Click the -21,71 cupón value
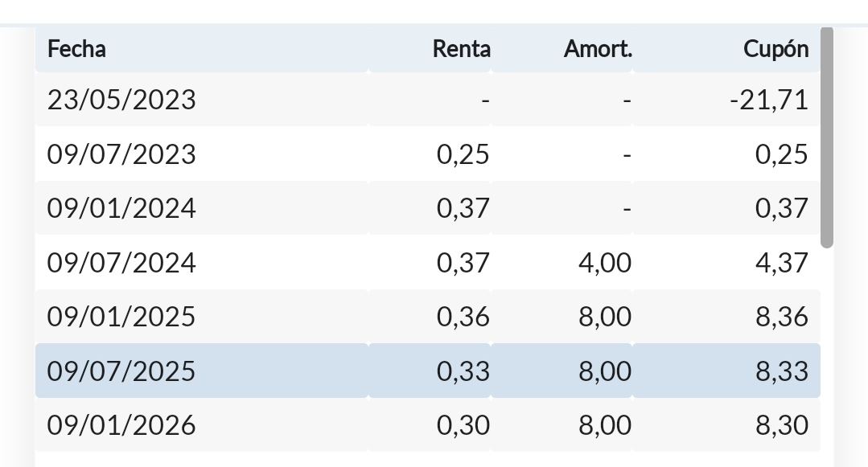The image size is (868, 467). pyautogui.click(x=768, y=100)
